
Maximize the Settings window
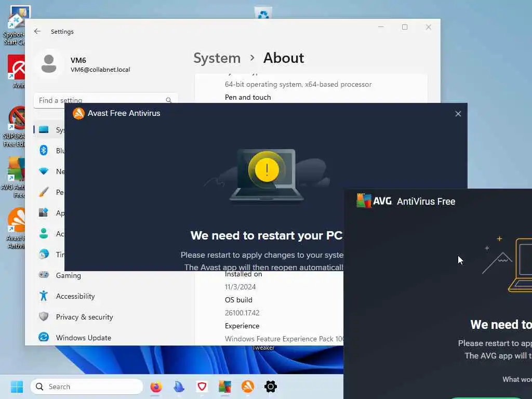(404, 27)
